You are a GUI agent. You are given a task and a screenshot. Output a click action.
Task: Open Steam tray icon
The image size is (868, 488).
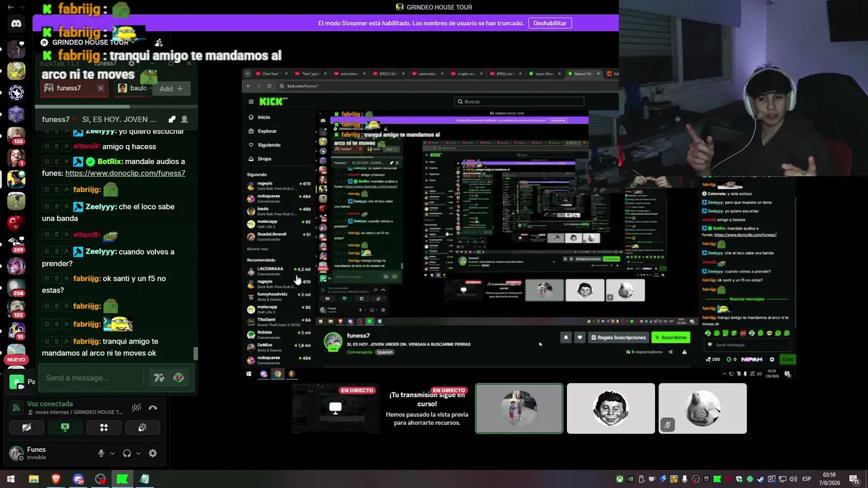point(760,479)
